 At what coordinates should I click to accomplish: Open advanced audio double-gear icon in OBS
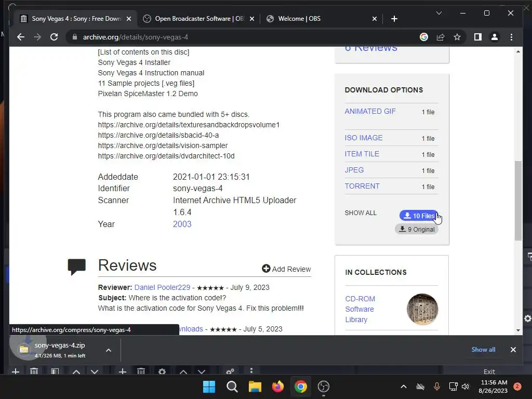click(x=230, y=371)
